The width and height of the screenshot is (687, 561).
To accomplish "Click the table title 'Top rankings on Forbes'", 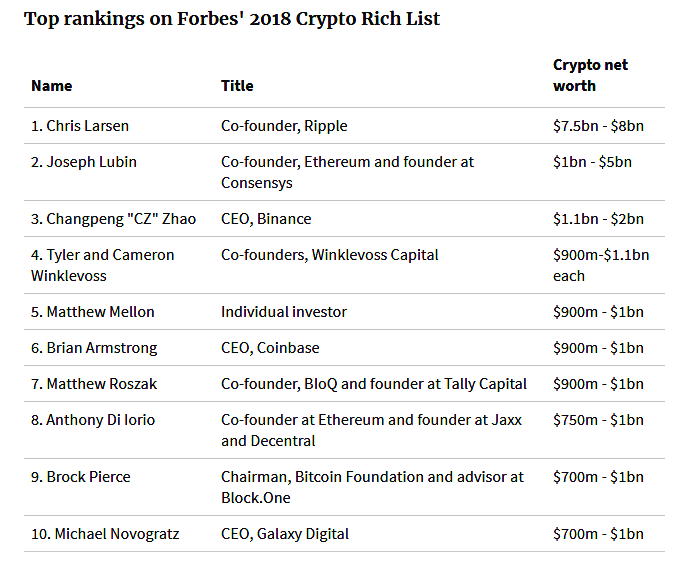I will tap(232, 19).
